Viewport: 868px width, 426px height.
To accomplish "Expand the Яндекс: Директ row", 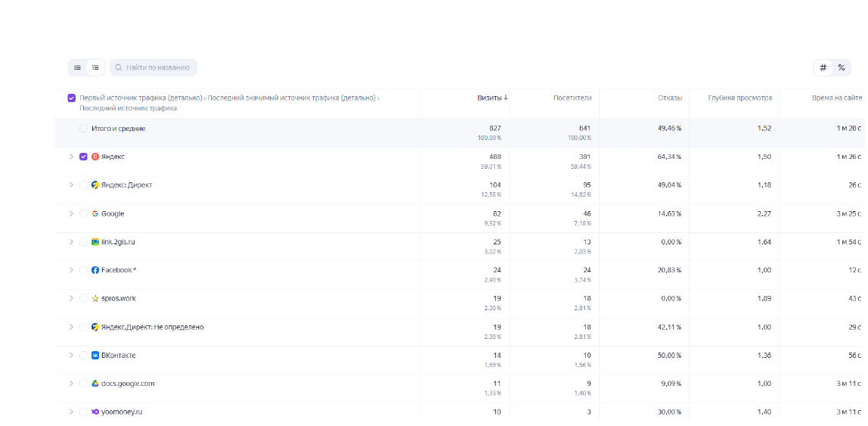I will click(x=71, y=185).
